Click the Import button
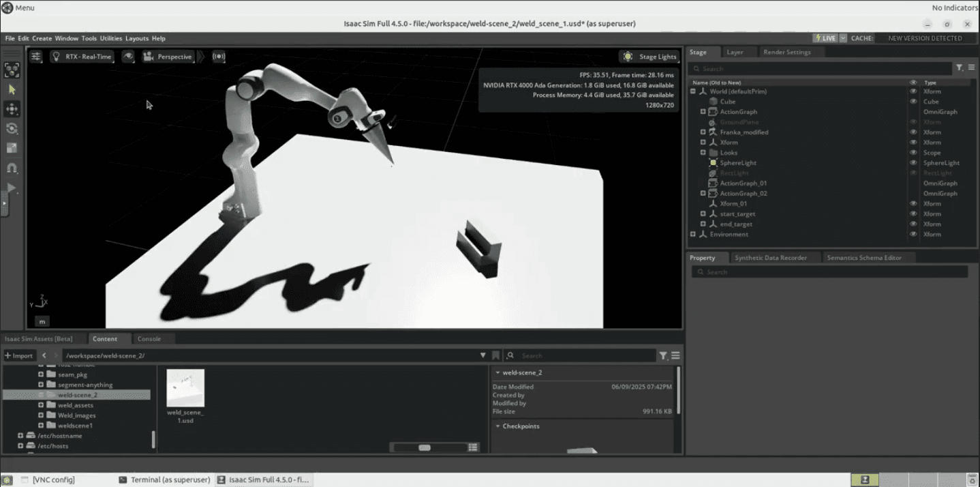This screenshot has height=487, width=980. pos(19,355)
